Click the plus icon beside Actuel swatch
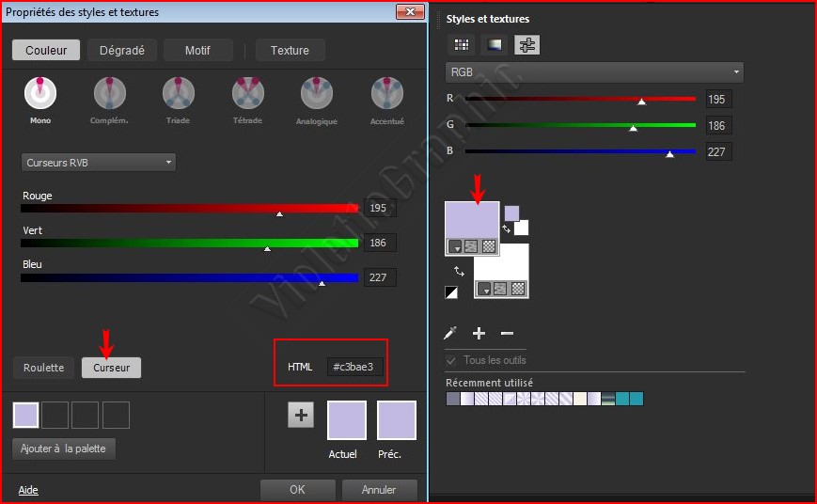 301,416
